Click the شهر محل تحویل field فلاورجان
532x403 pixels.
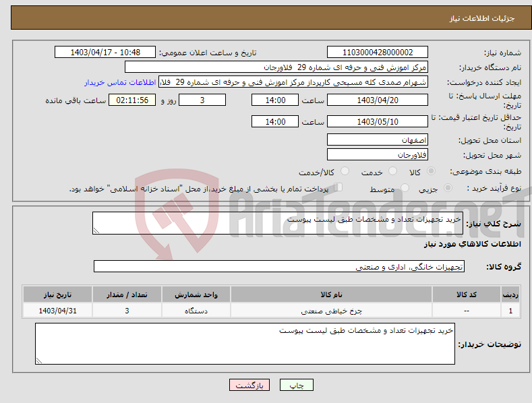(x=378, y=155)
